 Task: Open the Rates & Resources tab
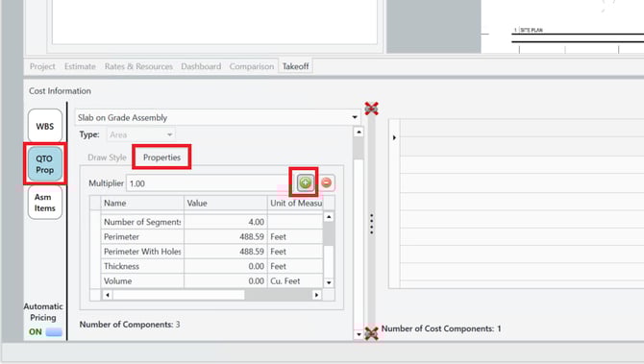click(138, 66)
